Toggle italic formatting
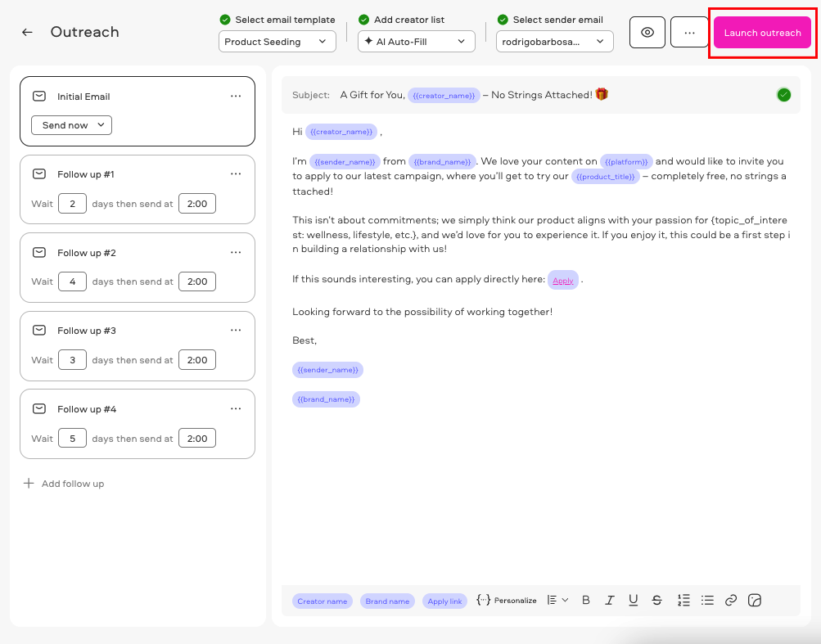 pyautogui.click(x=610, y=600)
